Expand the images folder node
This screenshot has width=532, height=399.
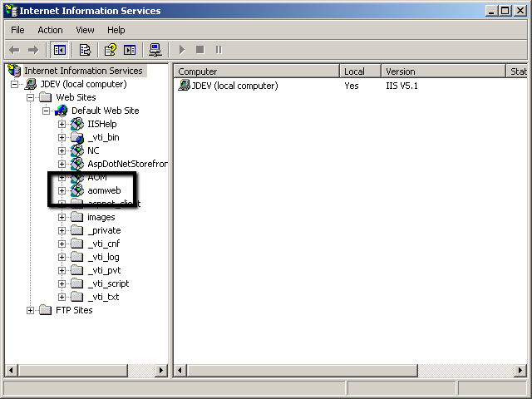tap(62, 217)
